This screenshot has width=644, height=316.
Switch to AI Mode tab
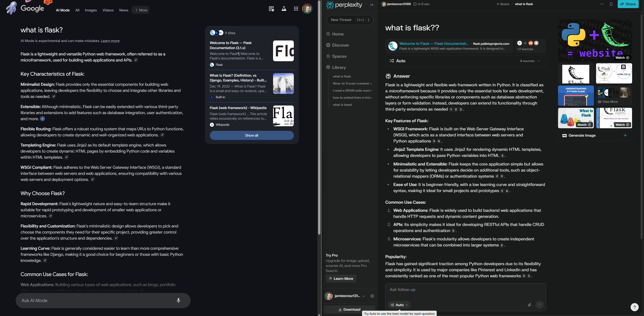coord(63,10)
